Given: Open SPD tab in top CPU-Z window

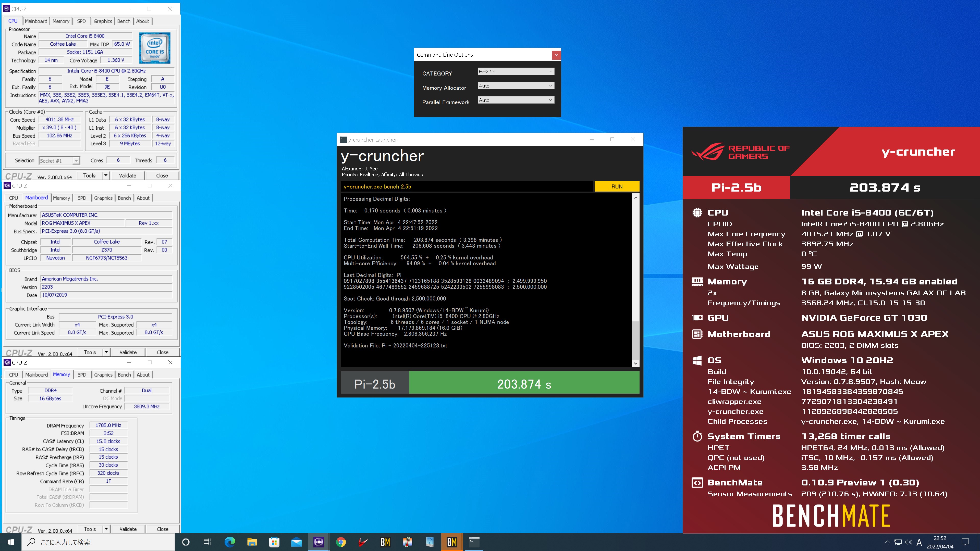Looking at the screenshot, I should pos(81,21).
